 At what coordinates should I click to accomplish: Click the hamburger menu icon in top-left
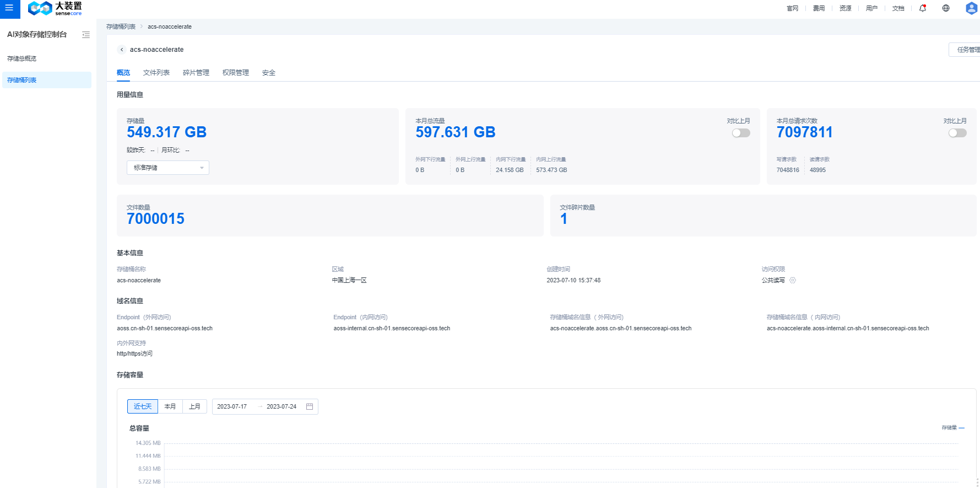point(9,8)
